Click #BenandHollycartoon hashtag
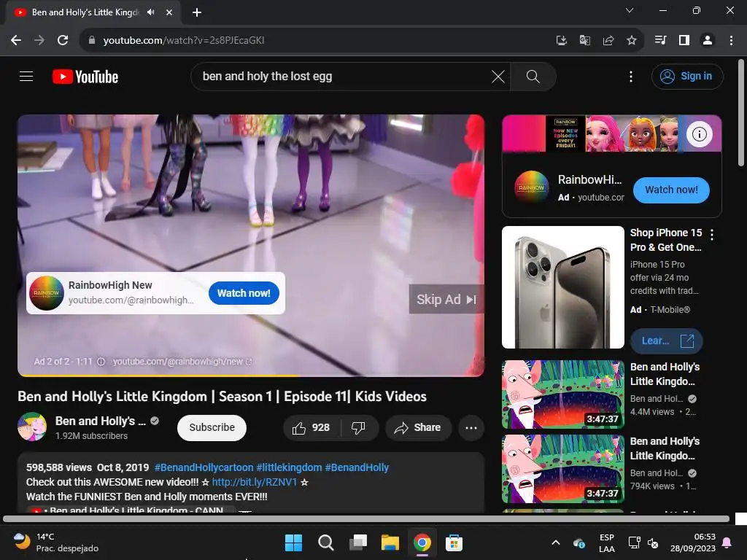 coord(204,467)
